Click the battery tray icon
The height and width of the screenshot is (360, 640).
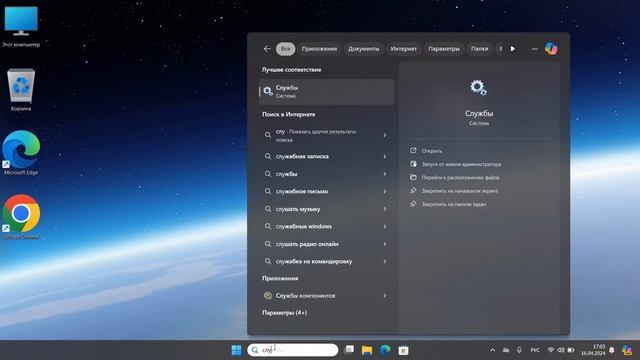click(571, 350)
